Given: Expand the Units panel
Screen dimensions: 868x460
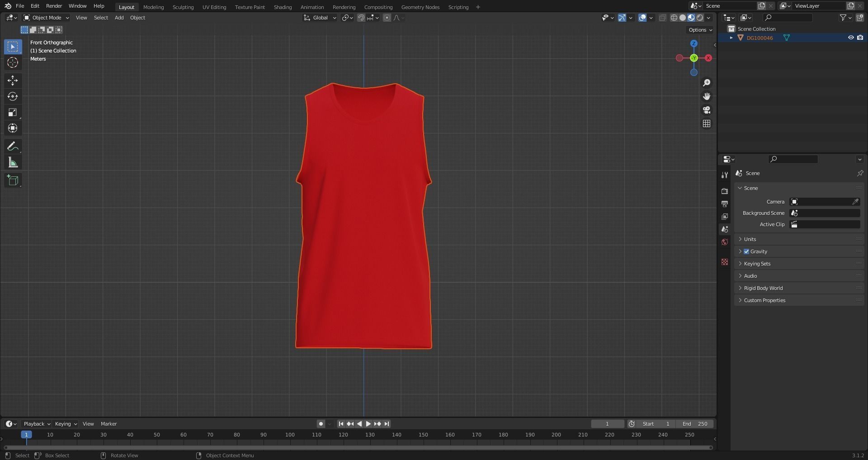Looking at the screenshot, I should (x=750, y=239).
